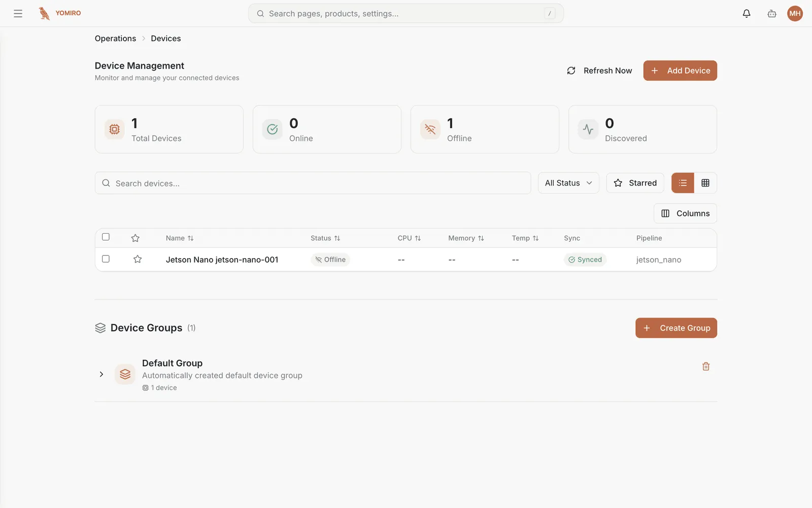Viewport: 812px width, 508px height.
Task: Click the refresh arrows icon
Action: coord(571,71)
